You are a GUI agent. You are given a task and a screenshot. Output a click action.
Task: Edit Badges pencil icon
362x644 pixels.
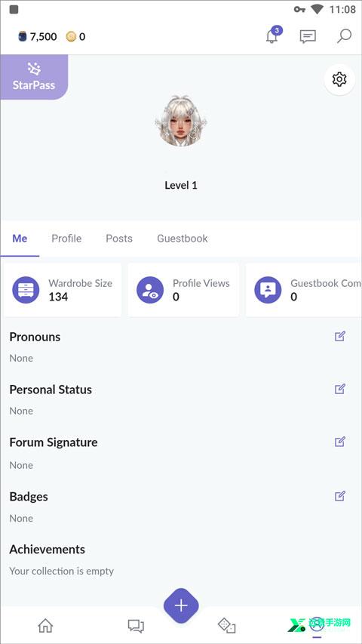[340, 496]
